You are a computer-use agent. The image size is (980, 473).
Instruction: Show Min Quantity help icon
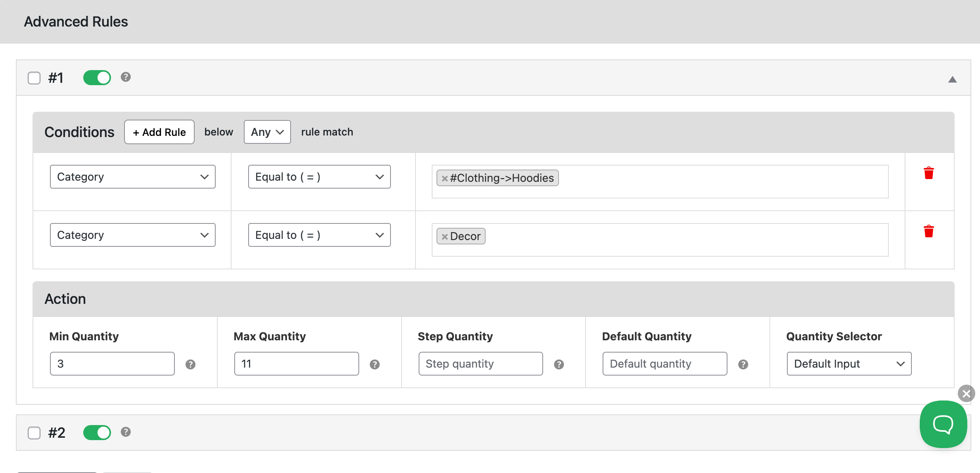pos(190,364)
